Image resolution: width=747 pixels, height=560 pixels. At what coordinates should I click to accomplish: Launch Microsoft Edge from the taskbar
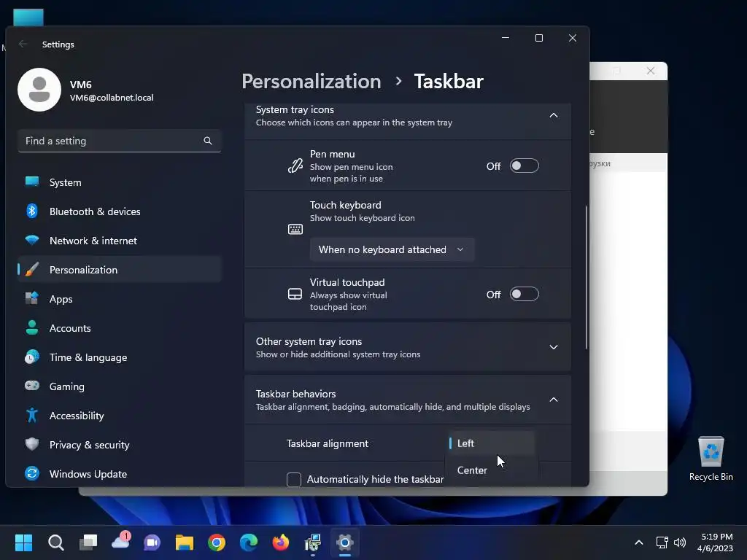(x=249, y=542)
